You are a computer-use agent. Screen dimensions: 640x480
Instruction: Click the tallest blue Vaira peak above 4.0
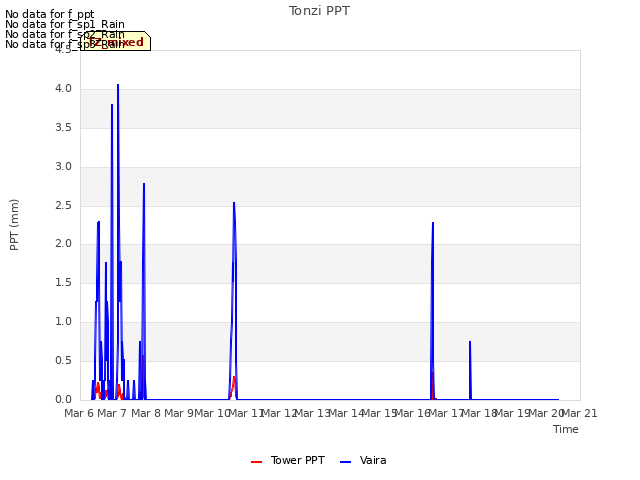tap(118, 85)
